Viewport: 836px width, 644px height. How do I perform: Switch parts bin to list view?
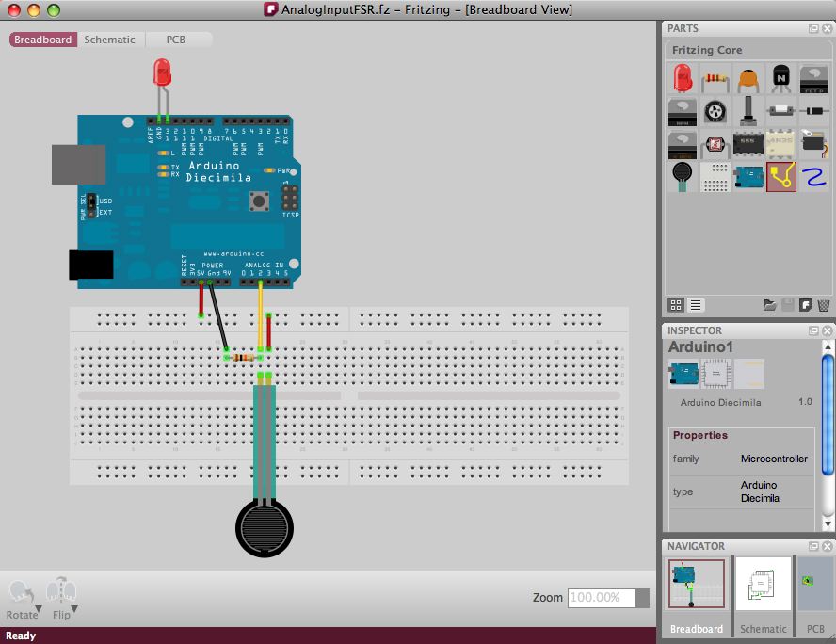point(695,305)
